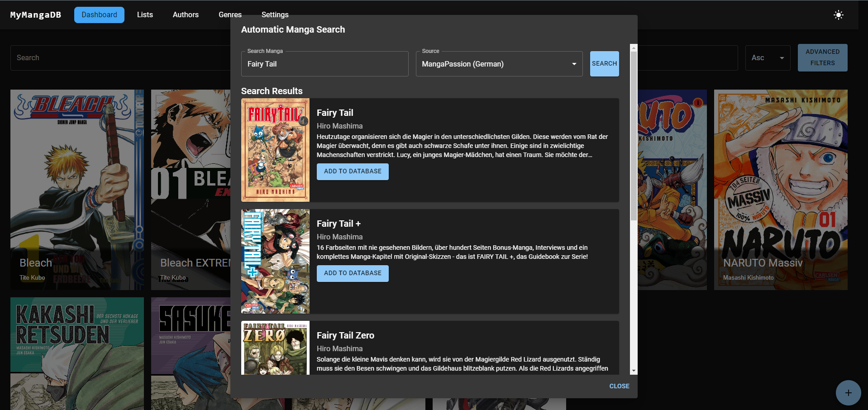Switch to the Dashboard tab
Screen dimensions: 868x410
pos(99,15)
